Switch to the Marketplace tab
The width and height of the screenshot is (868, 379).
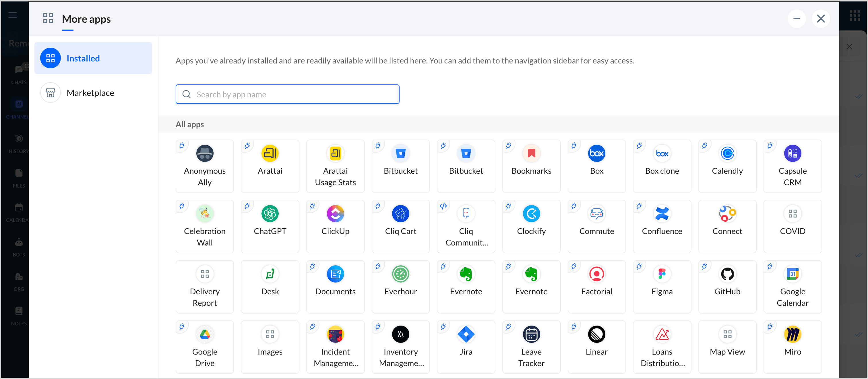93,92
